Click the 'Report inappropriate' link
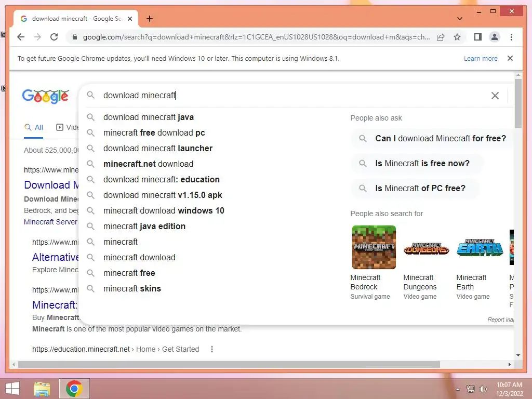 (500, 320)
